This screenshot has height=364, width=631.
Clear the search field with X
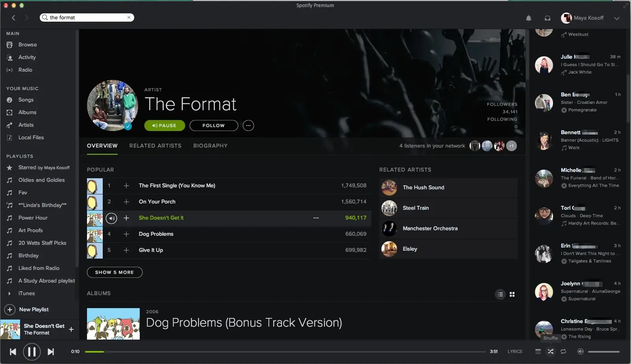pos(129,17)
